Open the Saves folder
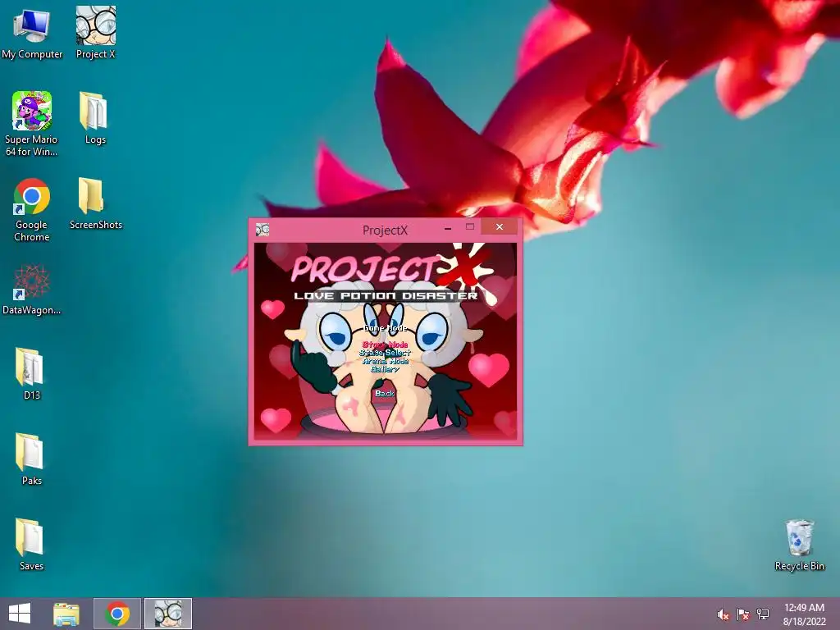The height and width of the screenshot is (630, 840). (32, 545)
